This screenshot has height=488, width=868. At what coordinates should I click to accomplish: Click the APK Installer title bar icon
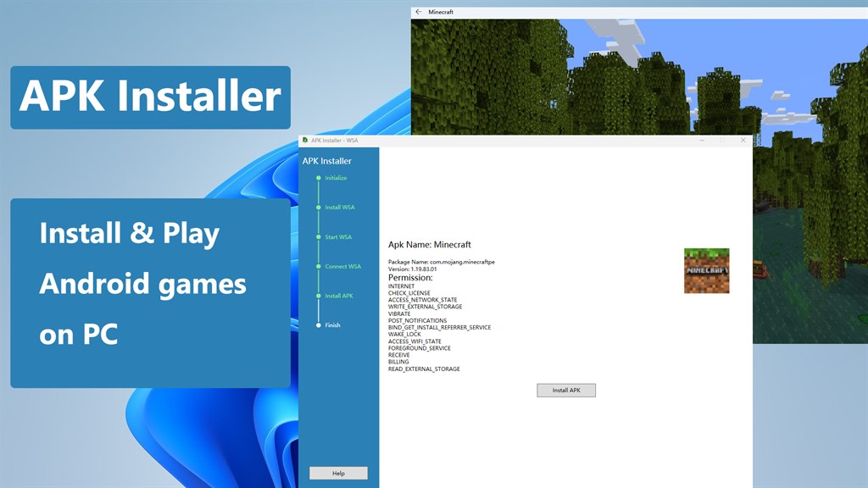tap(305, 140)
